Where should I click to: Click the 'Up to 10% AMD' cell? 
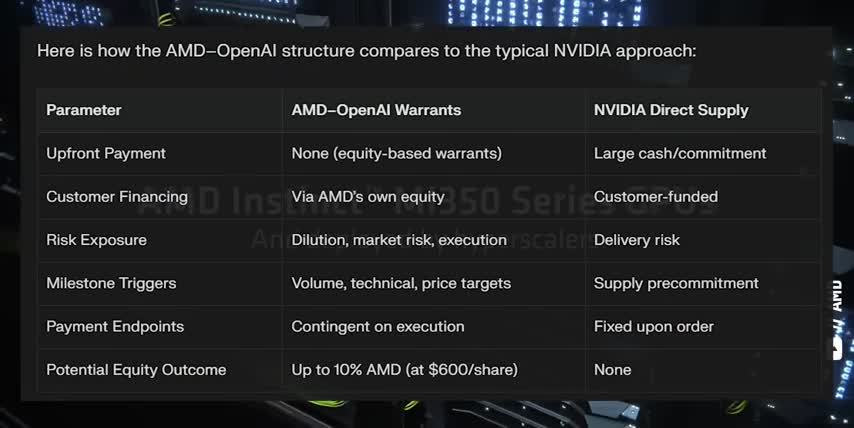(x=404, y=370)
